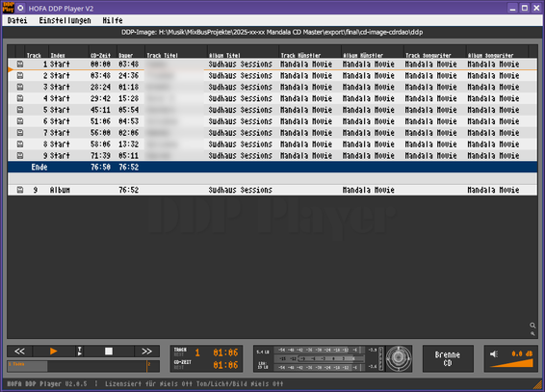Screen dimensions: 545x392
Task: Select track 2 duration 24:36
Action: (x=128, y=75)
